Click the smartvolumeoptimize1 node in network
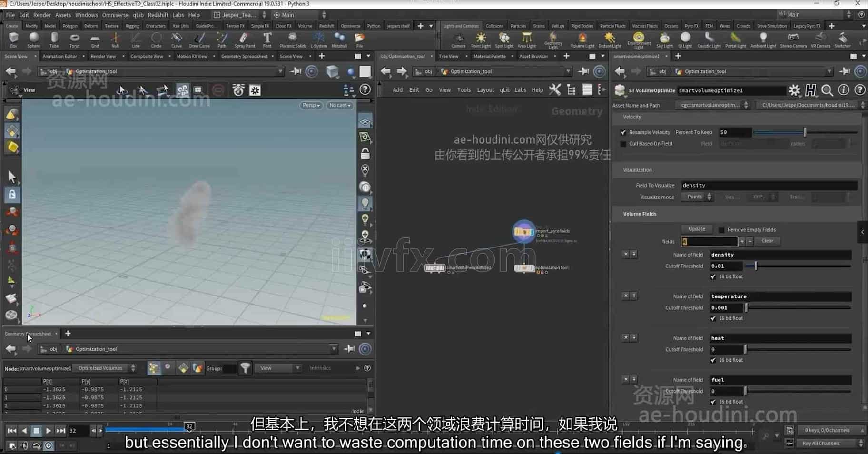 coord(434,268)
